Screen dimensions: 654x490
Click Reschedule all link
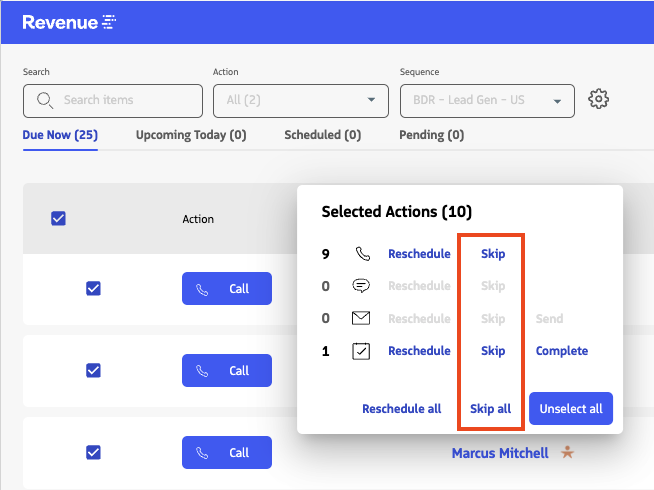[x=402, y=409]
